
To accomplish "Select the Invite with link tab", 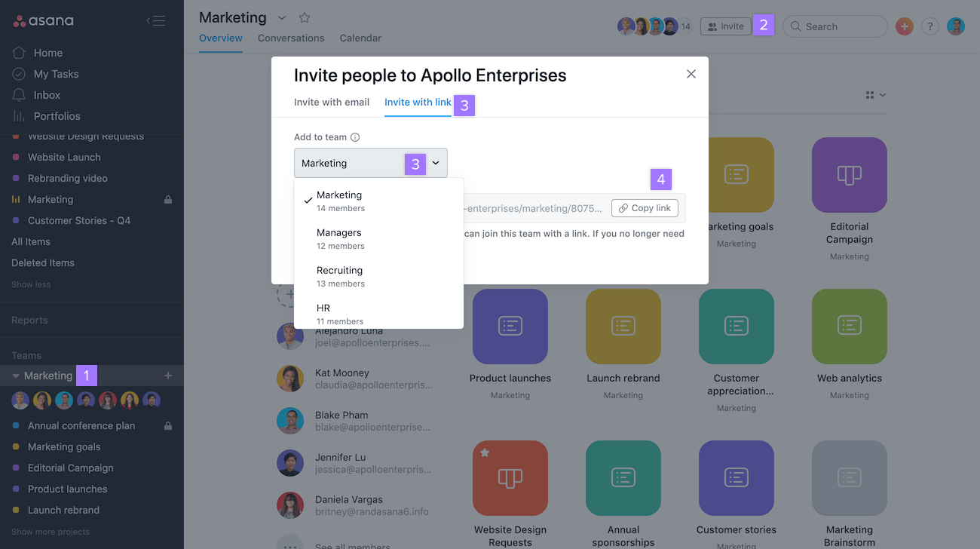I will [418, 102].
